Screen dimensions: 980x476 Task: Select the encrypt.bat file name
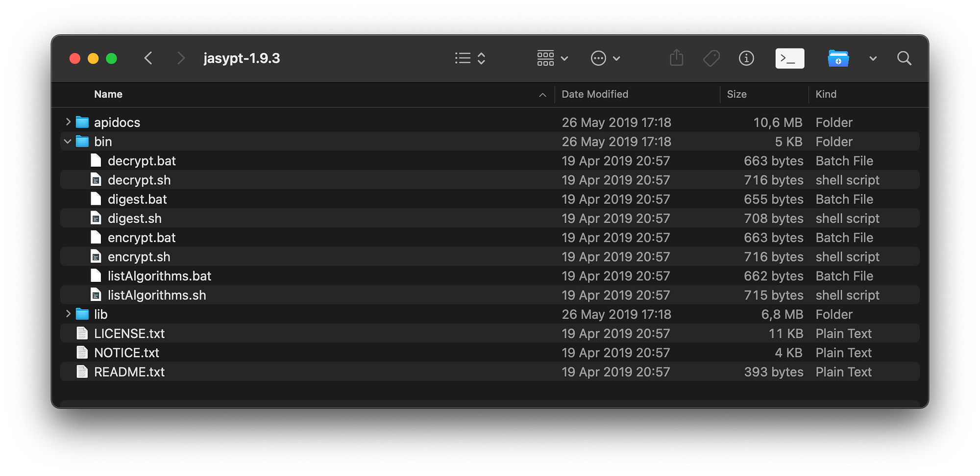[x=142, y=238]
